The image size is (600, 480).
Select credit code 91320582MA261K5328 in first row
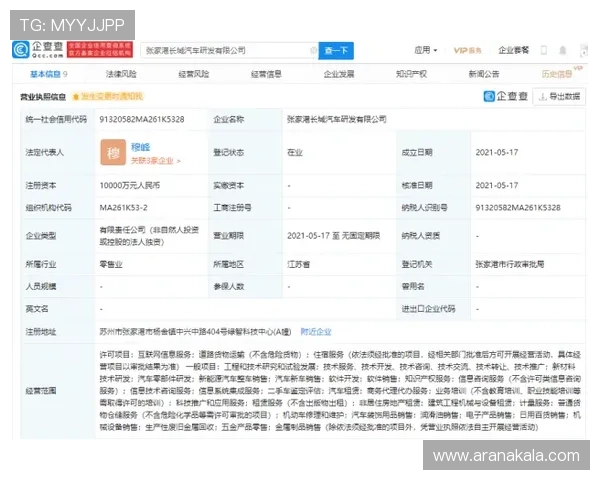click(x=142, y=119)
